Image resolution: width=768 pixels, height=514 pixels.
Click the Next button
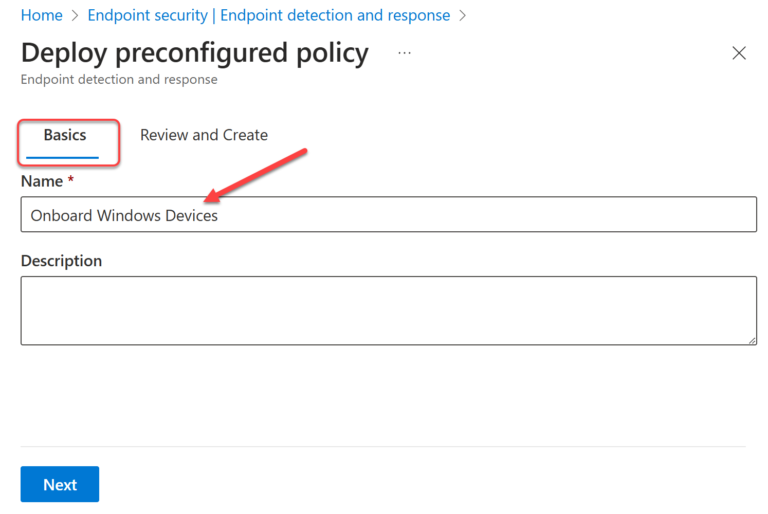point(60,484)
